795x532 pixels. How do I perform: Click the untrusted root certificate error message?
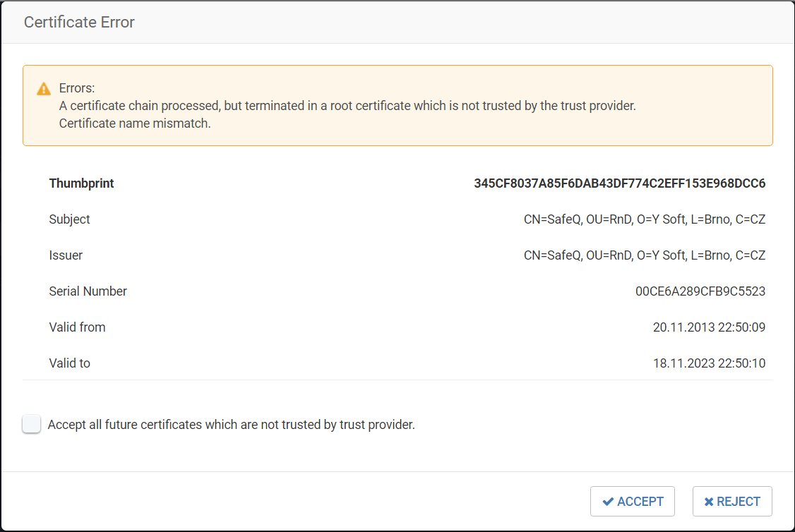(347, 106)
